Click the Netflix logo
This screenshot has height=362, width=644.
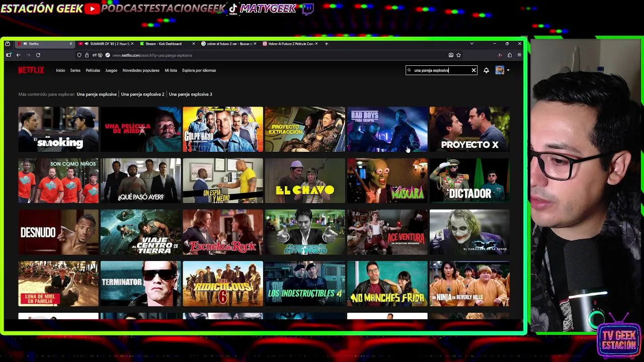tap(31, 70)
